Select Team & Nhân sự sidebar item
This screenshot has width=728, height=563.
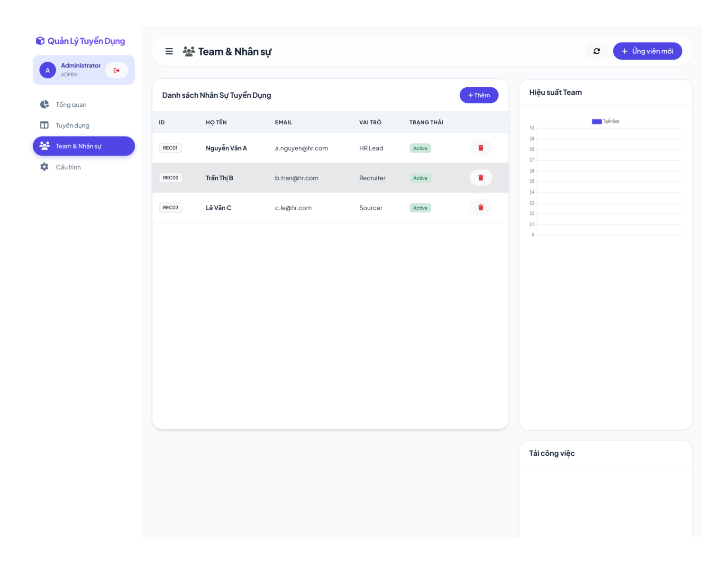(84, 146)
